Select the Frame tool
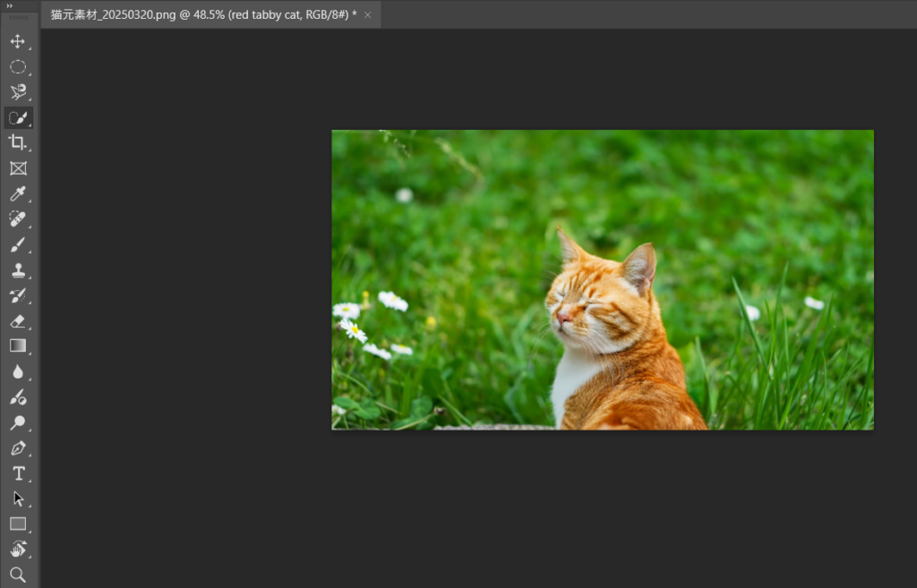 [x=18, y=168]
